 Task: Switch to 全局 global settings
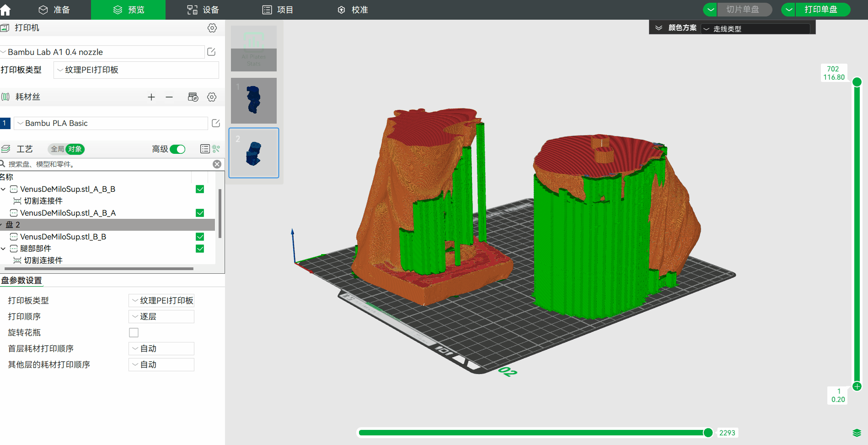pos(57,149)
